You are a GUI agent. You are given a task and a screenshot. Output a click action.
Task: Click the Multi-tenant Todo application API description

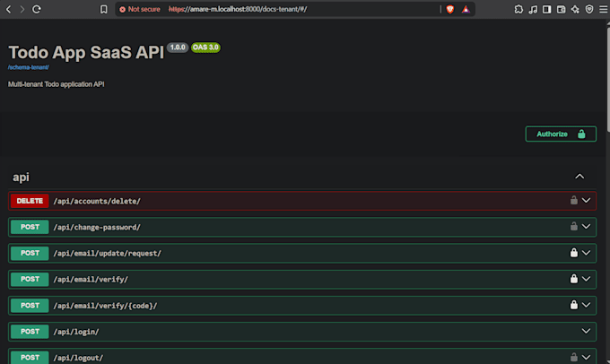[56, 84]
